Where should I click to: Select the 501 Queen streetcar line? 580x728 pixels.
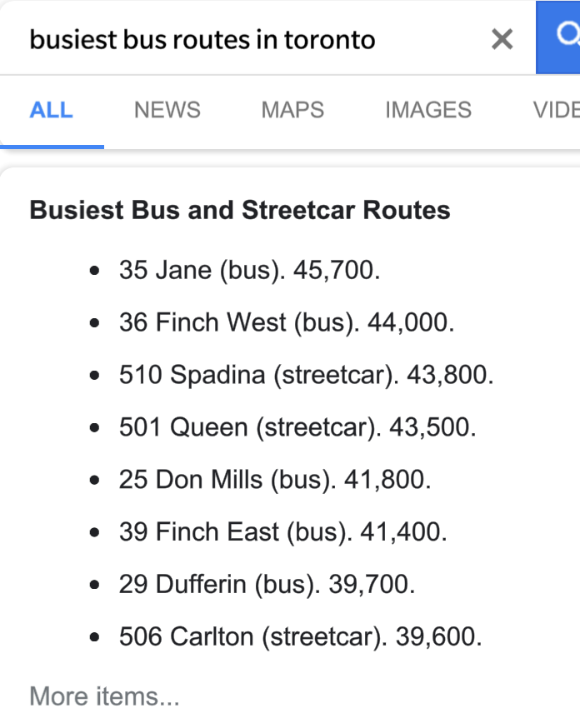coord(297,427)
